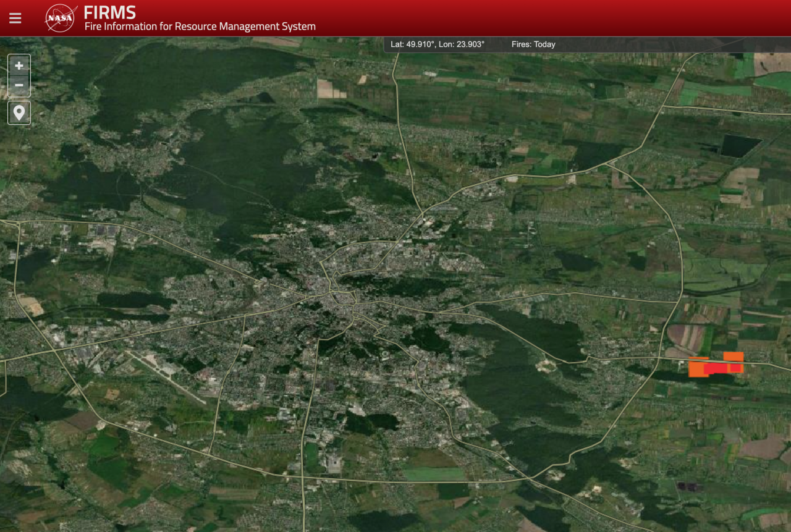The height and width of the screenshot is (532, 791).
Task: Zoom out using the minus map control
Action: [x=19, y=85]
